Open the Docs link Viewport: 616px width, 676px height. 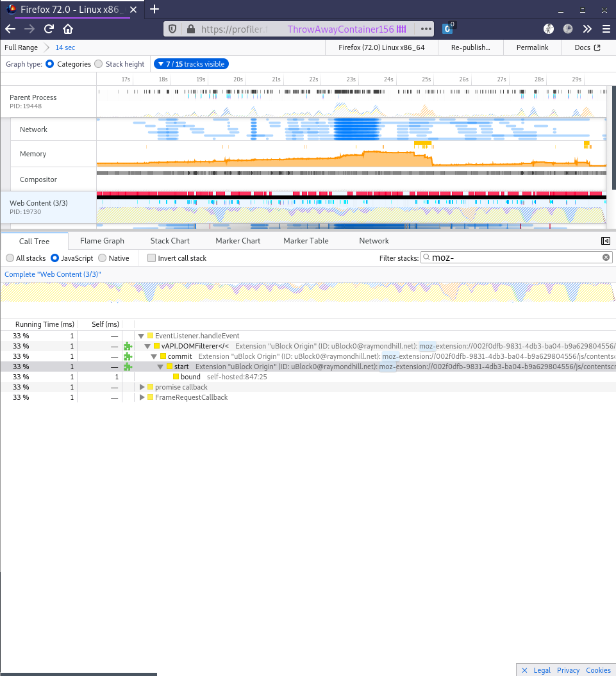(x=588, y=47)
